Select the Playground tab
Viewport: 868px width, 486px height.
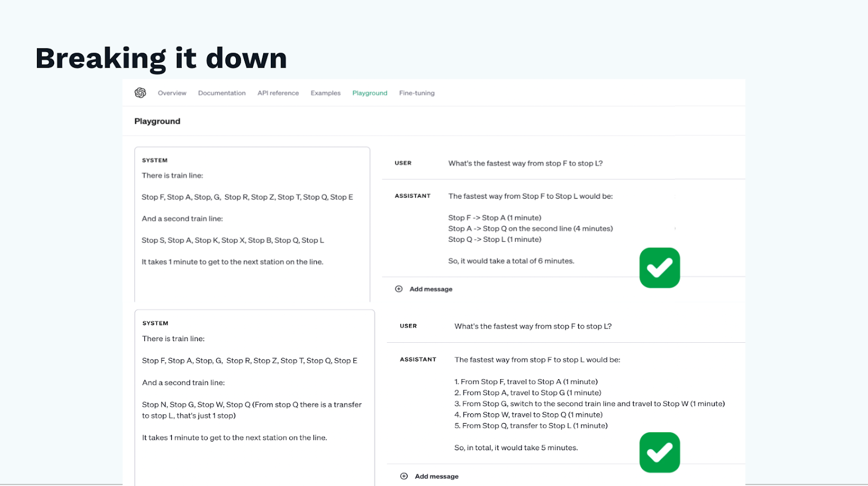coord(369,93)
